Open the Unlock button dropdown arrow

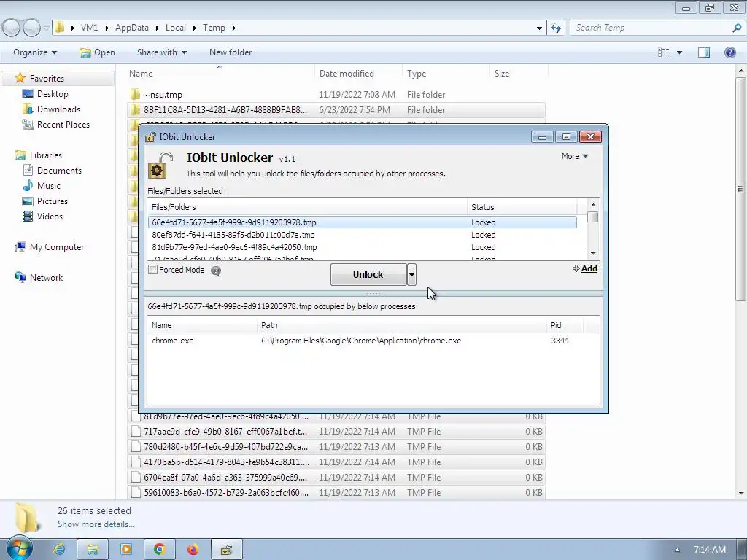[411, 275]
